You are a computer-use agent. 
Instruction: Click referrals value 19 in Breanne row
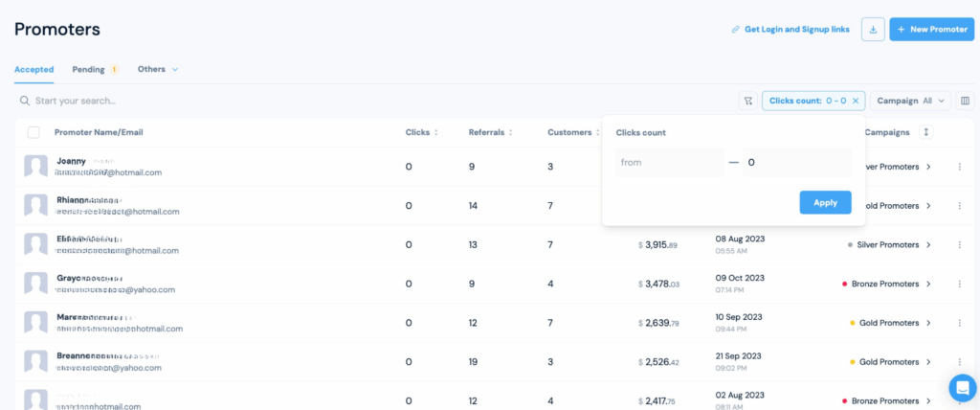473,362
